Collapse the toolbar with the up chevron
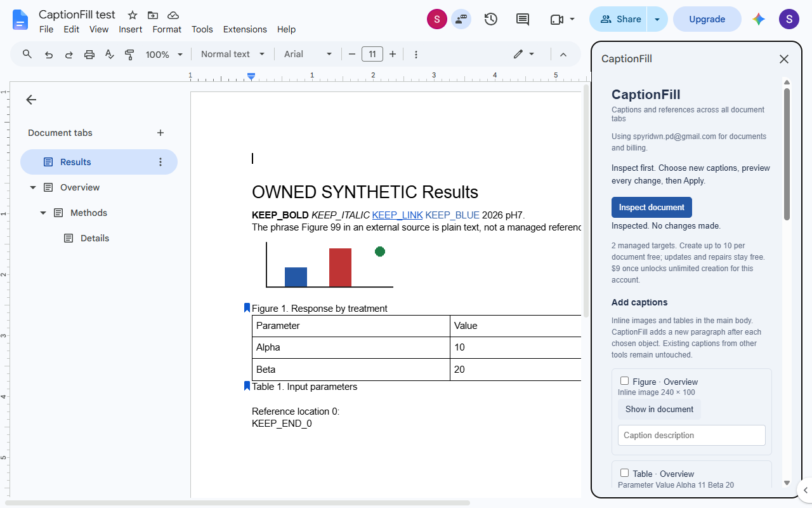 563,55
